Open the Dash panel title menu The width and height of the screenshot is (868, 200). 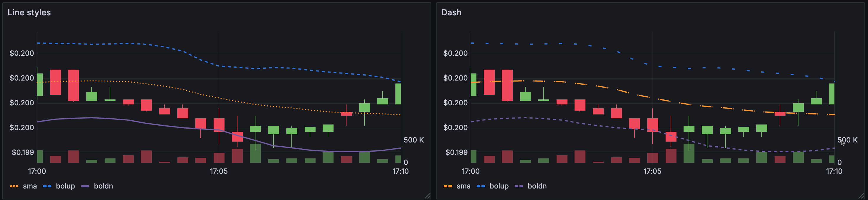[451, 12]
